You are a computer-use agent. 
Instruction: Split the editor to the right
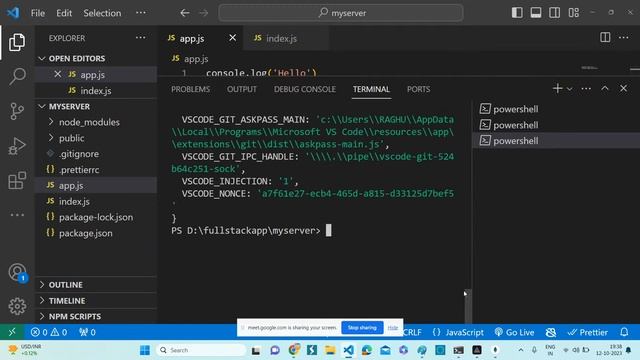[x=605, y=38]
